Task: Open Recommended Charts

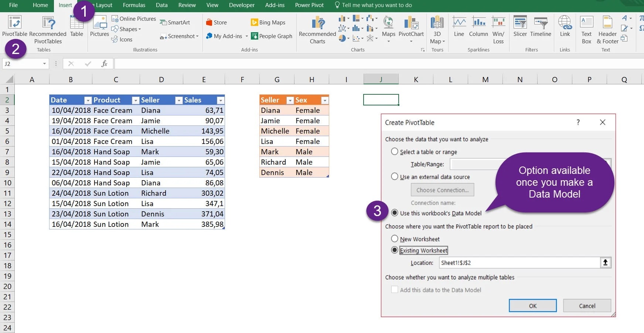Action: 317,30
